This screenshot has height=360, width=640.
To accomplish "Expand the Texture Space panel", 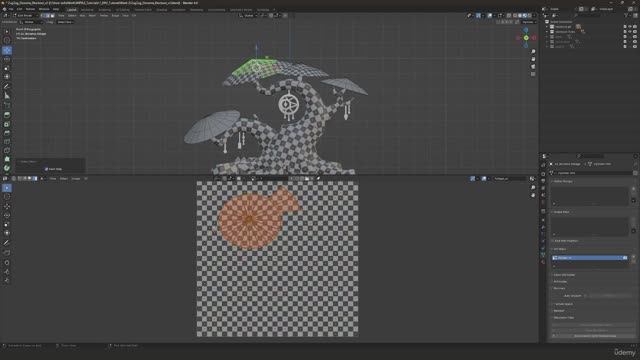I will click(x=563, y=304).
